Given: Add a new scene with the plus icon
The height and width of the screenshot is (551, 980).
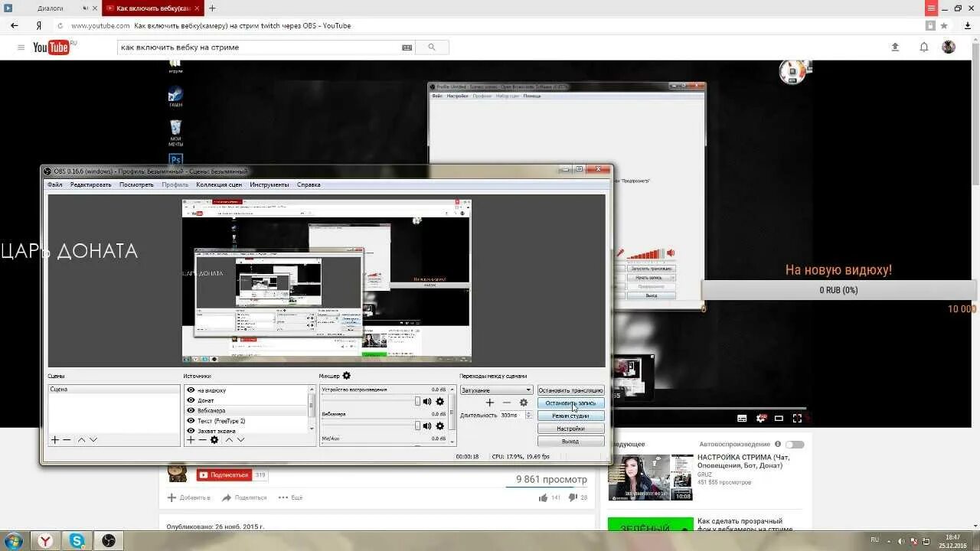Looking at the screenshot, I should pyautogui.click(x=54, y=440).
